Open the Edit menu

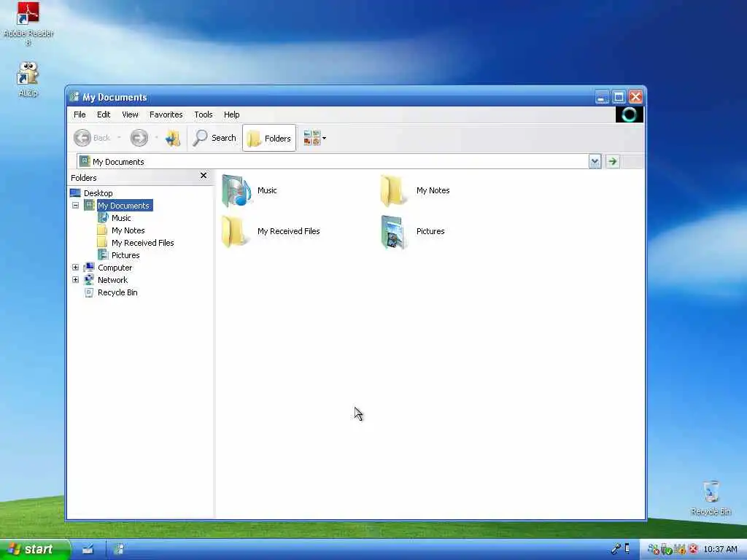coord(104,114)
